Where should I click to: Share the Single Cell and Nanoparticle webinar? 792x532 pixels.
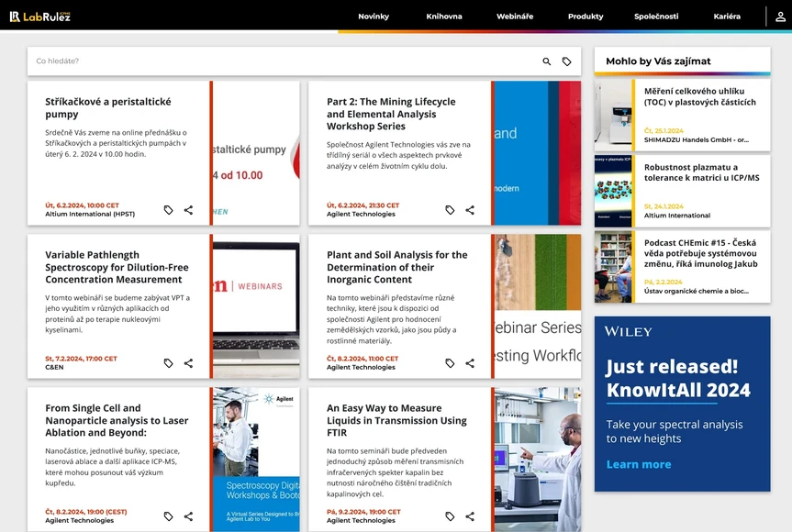tap(188, 516)
